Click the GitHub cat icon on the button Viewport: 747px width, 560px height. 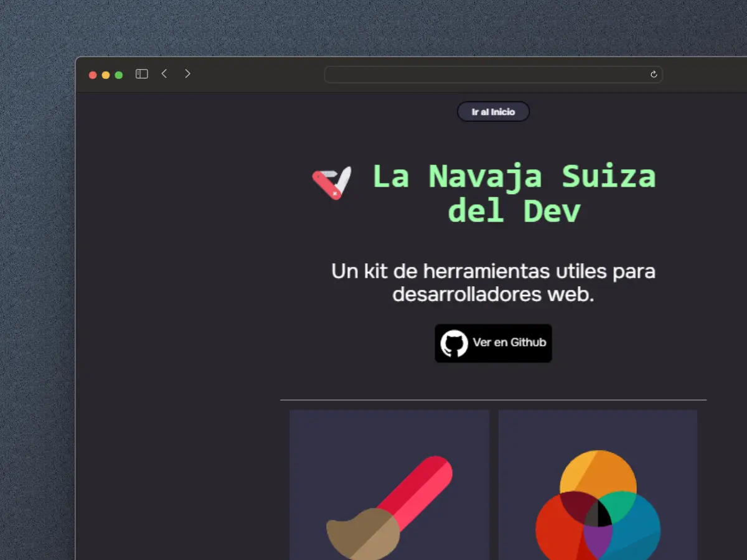[x=455, y=343]
